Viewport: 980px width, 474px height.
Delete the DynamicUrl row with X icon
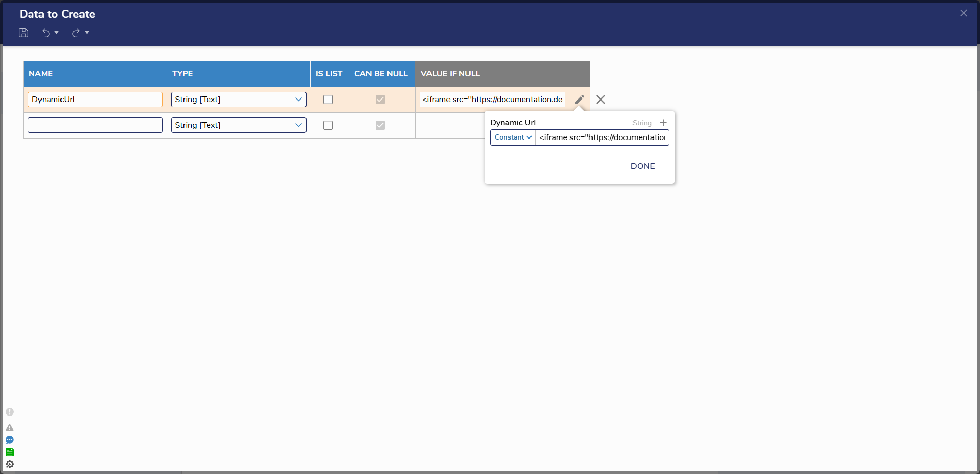601,100
